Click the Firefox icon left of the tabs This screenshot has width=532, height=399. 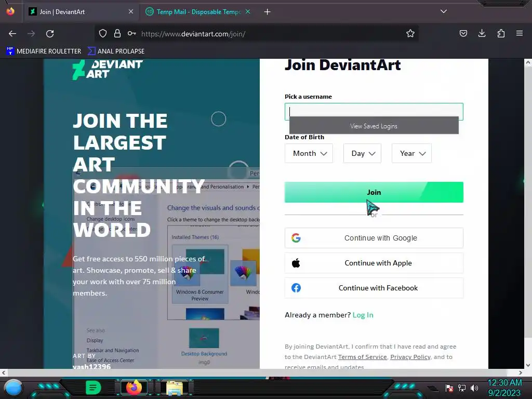10,11
